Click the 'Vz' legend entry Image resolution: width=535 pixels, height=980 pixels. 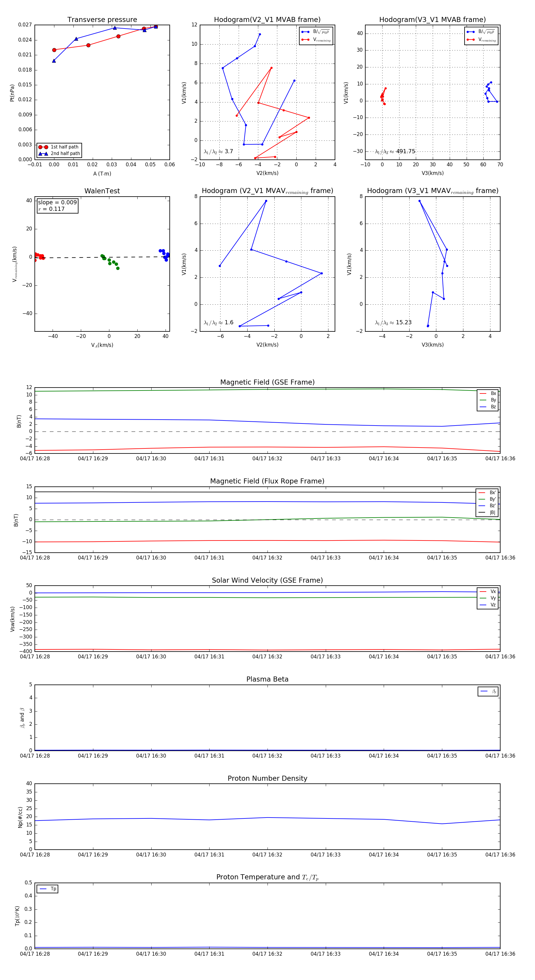[488, 605]
